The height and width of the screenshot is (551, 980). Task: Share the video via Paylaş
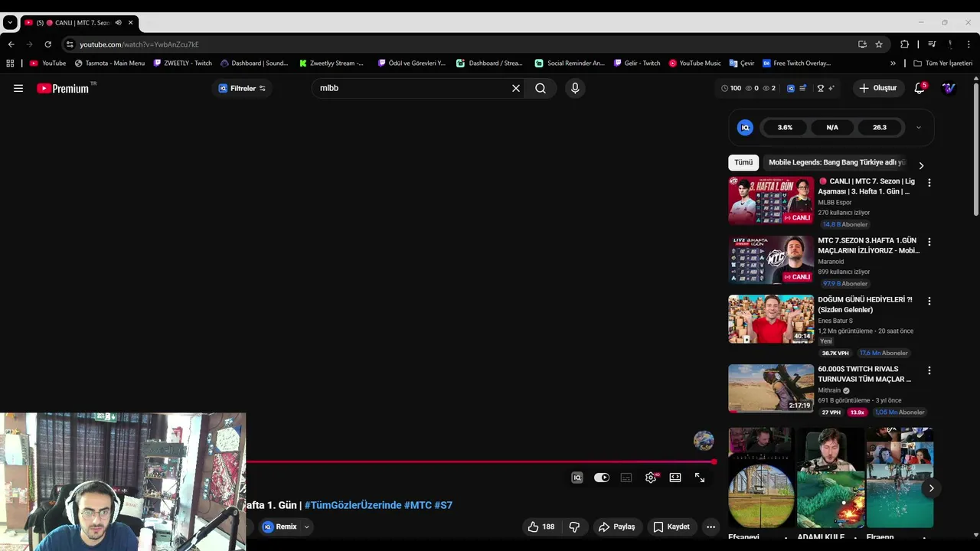pyautogui.click(x=617, y=527)
